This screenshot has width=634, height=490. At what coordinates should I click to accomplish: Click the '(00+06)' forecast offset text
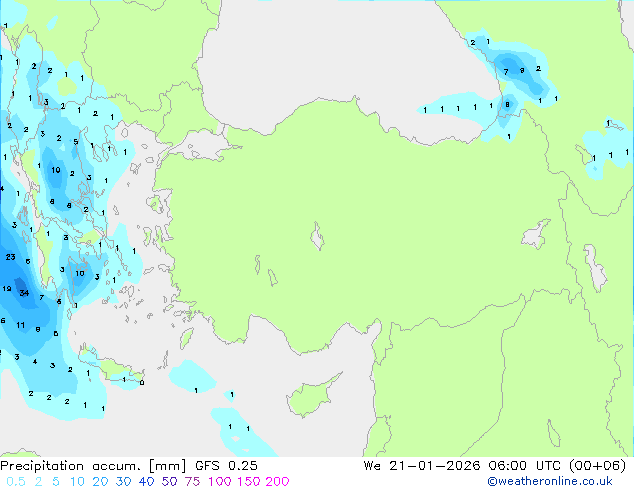pyautogui.click(x=597, y=466)
